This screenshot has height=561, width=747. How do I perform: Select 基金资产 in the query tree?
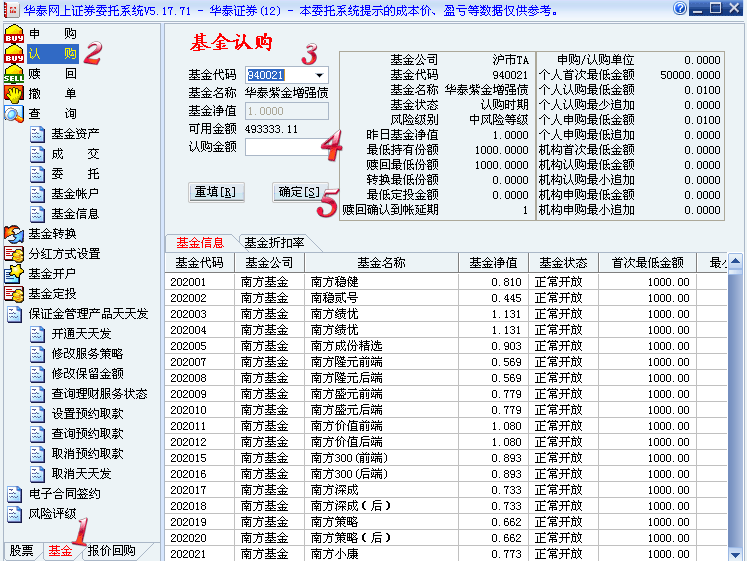click(x=75, y=134)
